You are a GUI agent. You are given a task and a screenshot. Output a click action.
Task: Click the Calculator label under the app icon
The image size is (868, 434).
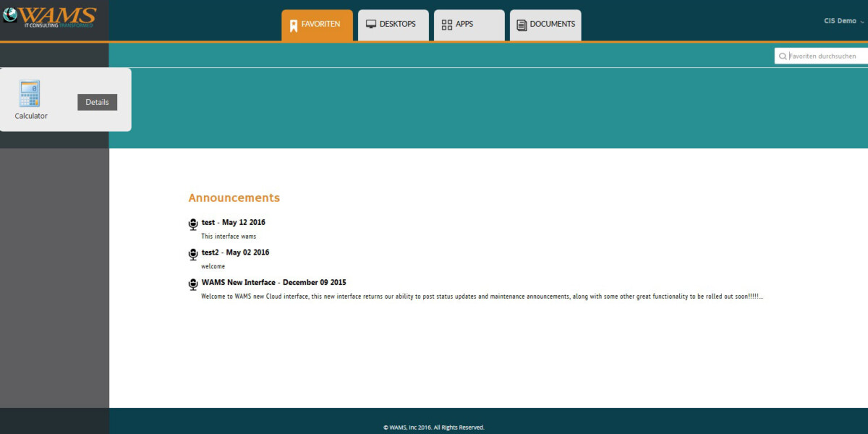coord(31,116)
